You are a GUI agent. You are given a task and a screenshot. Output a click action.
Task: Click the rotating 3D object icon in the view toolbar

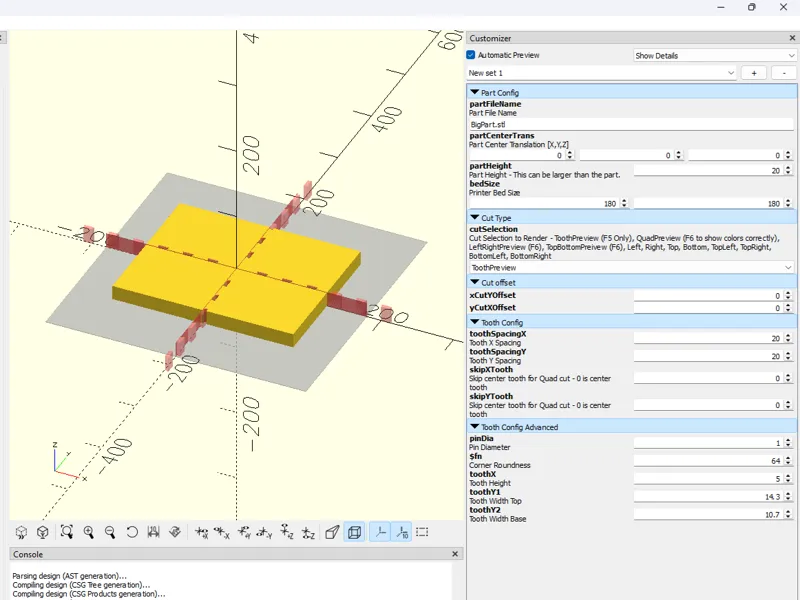point(175,532)
